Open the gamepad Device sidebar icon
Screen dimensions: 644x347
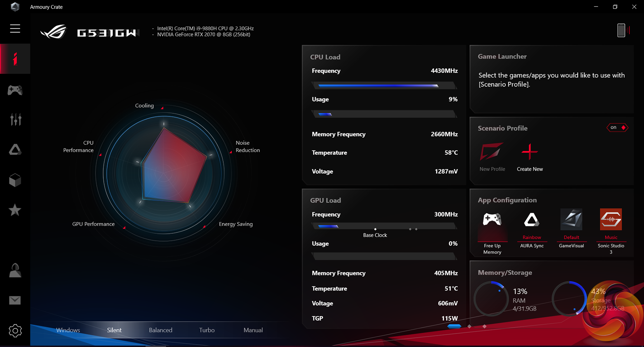tap(15, 90)
